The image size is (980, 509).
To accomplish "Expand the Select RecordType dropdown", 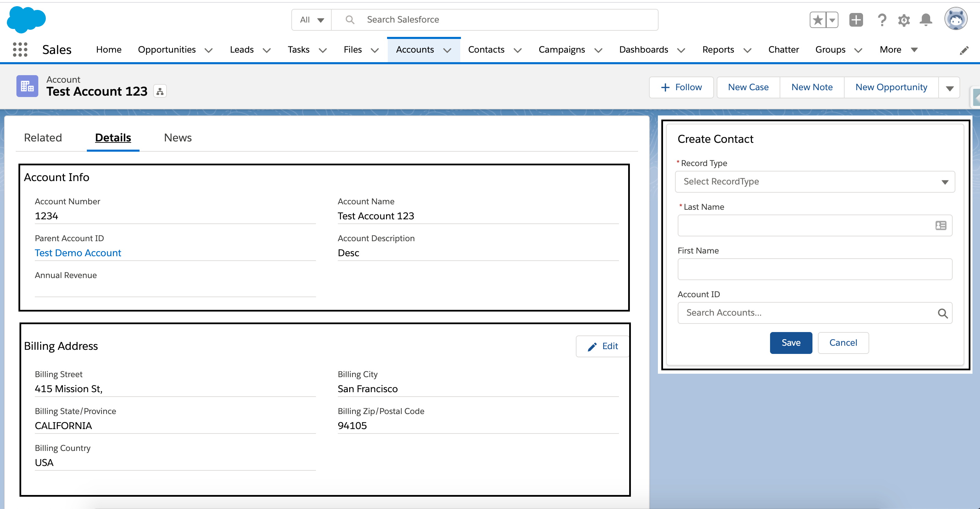I will pyautogui.click(x=815, y=182).
